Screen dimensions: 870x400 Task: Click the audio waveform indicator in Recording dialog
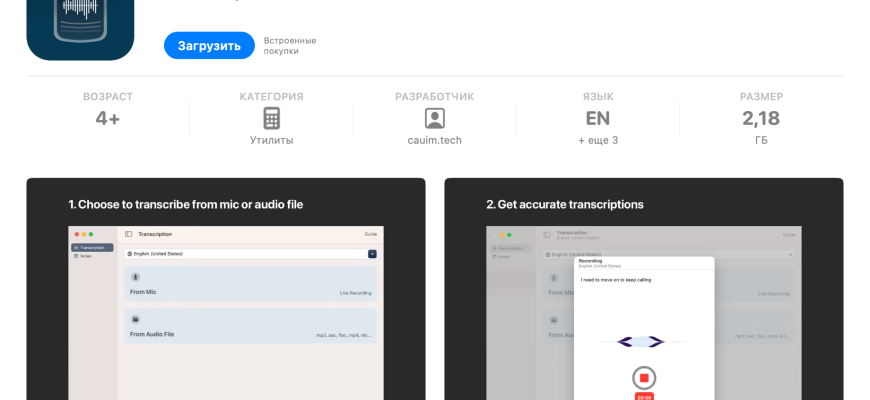click(641, 342)
